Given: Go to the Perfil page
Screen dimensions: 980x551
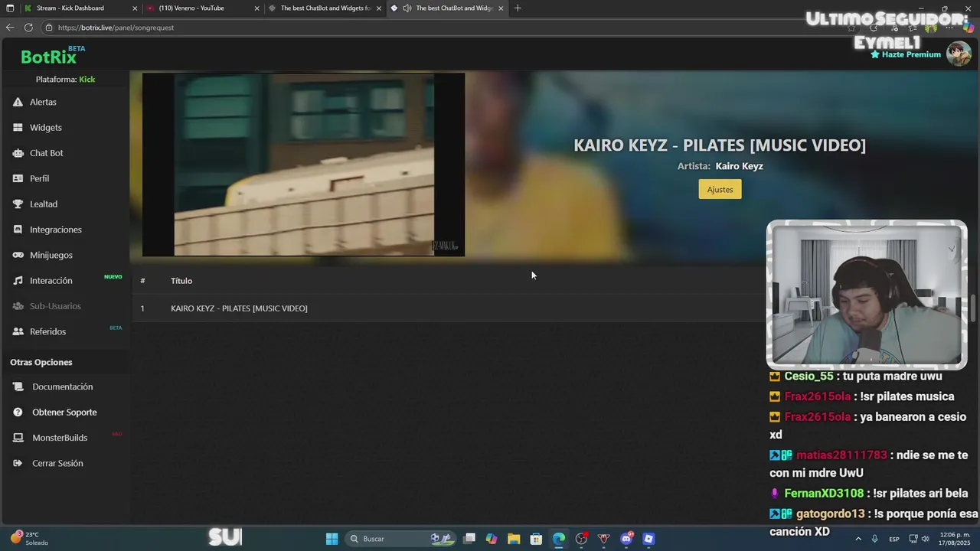Looking at the screenshot, I should coord(39,178).
